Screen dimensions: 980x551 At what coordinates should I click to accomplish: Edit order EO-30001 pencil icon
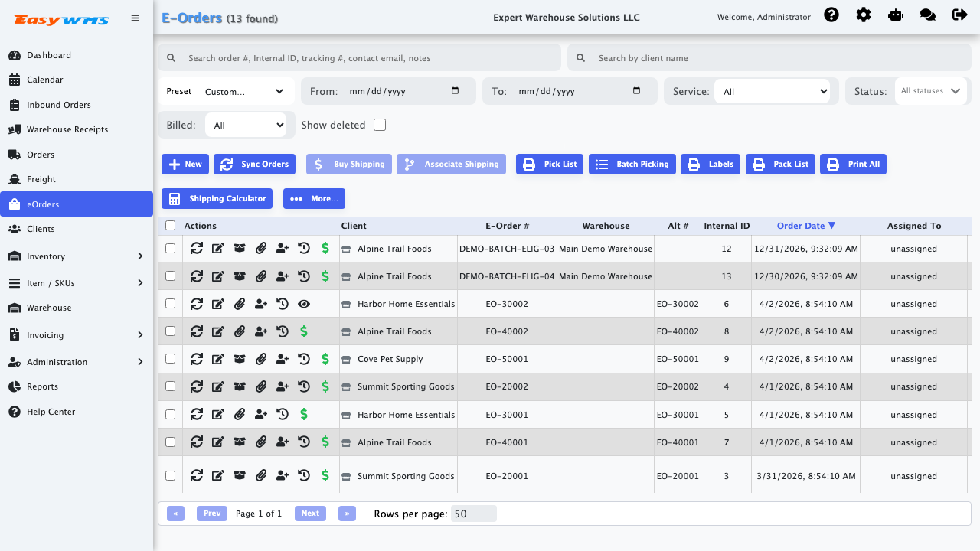tap(218, 414)
